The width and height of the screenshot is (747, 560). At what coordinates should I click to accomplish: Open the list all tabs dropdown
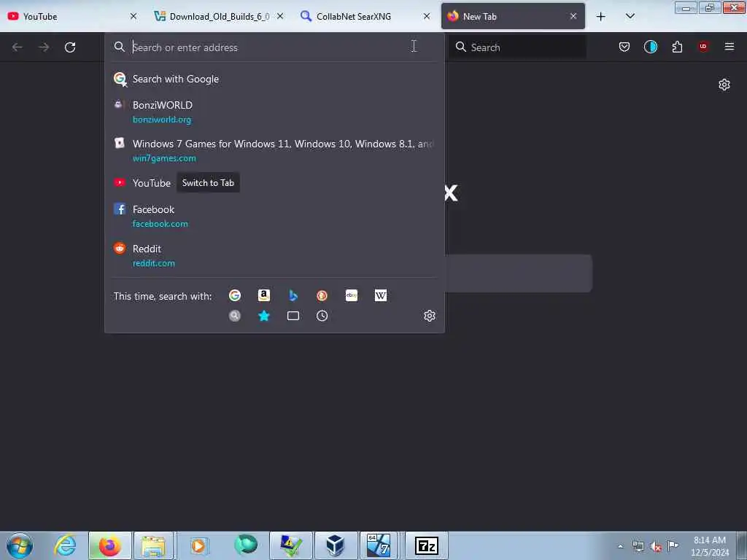coord(630,17)
